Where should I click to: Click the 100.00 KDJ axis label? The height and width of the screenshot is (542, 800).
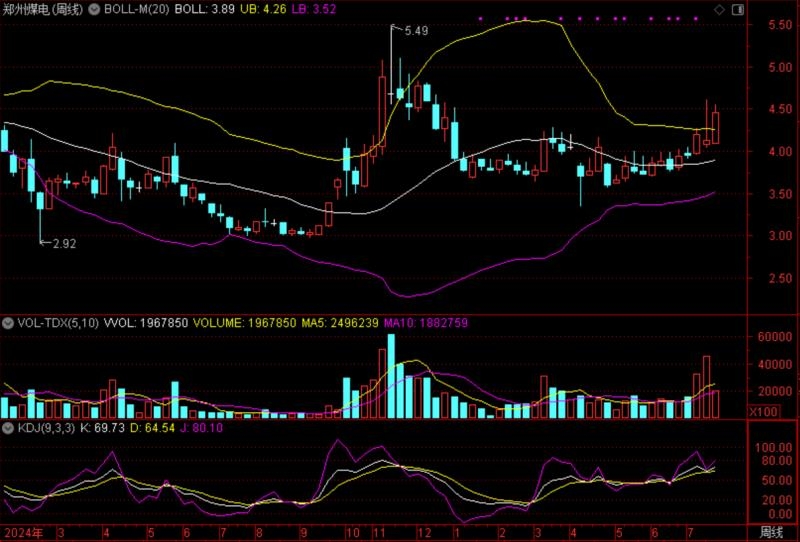click(773, 448)
